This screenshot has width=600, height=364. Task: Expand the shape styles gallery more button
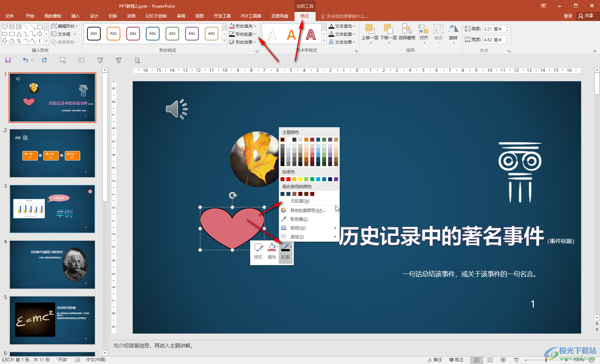[224, 41]
